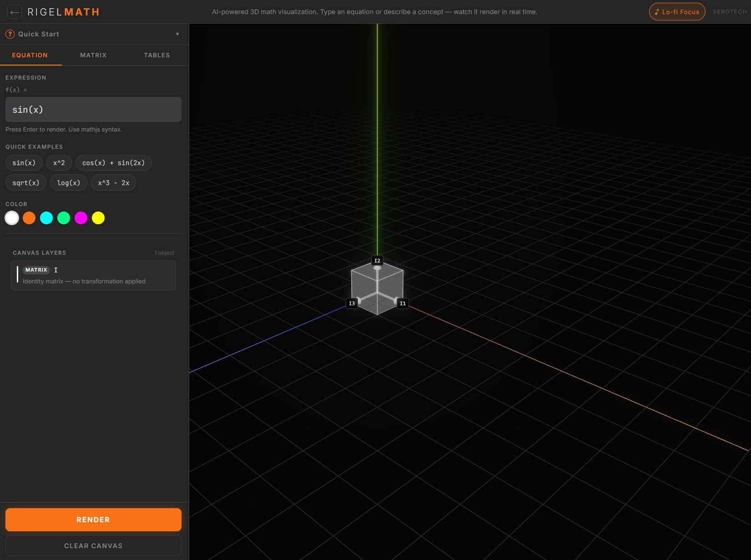The height and width of the screenshot is (560, 751).
Task: Open the Quick Start help icon
Action: (10, 34)
